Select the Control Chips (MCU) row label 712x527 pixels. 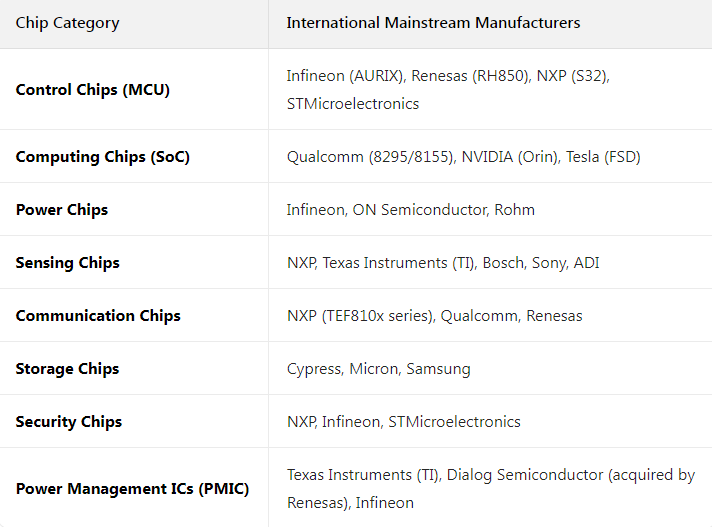point(93,90)
